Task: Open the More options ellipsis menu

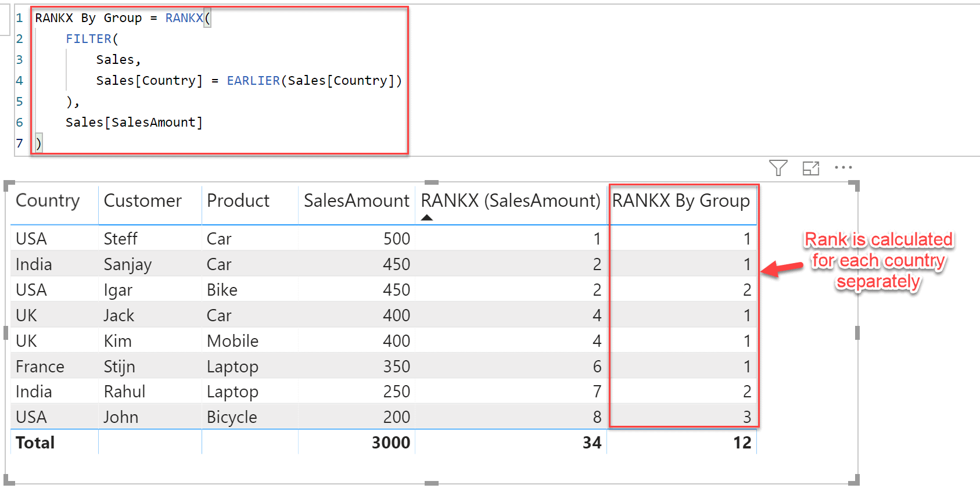Action: point(843,168)
